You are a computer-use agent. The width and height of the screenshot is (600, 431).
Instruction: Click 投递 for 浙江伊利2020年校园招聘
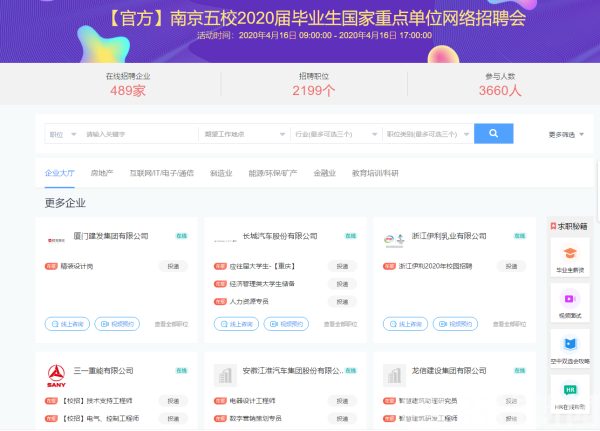[x=511, y=266]
